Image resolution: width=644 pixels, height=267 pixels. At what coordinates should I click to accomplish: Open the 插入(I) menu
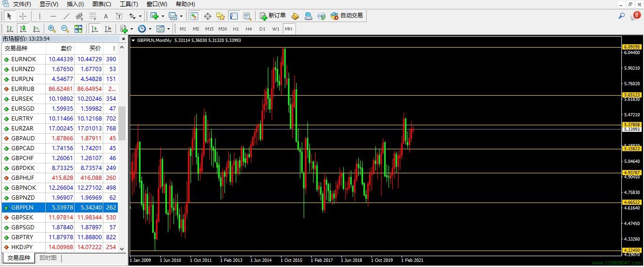tap(75, 4)
